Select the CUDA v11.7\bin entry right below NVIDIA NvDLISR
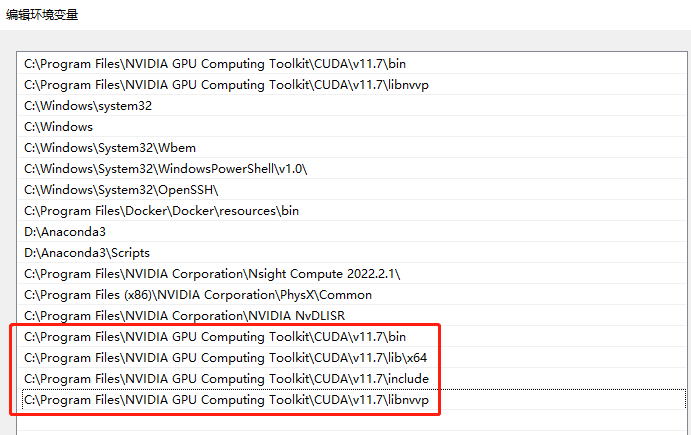 click(352, 337)
